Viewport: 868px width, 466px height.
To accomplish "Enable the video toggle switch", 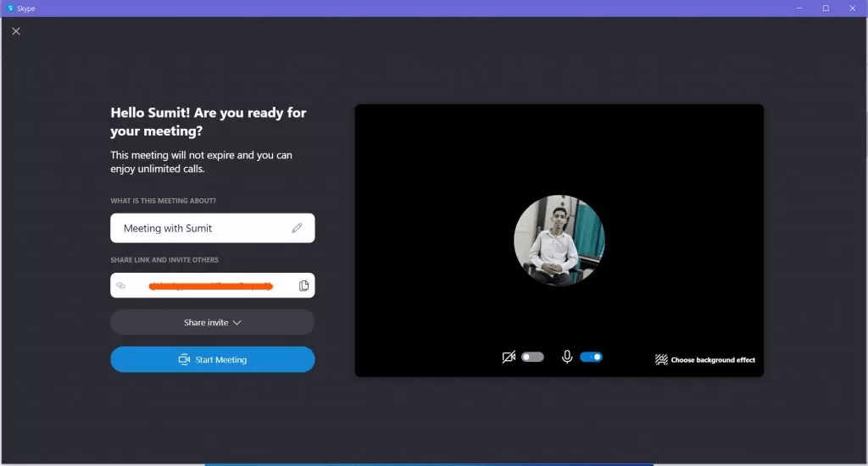I will click(x=532, y=358).
